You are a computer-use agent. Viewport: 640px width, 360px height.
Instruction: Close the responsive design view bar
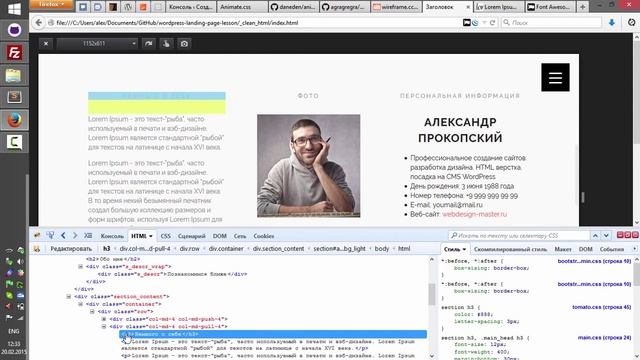(x=46, y=44)
